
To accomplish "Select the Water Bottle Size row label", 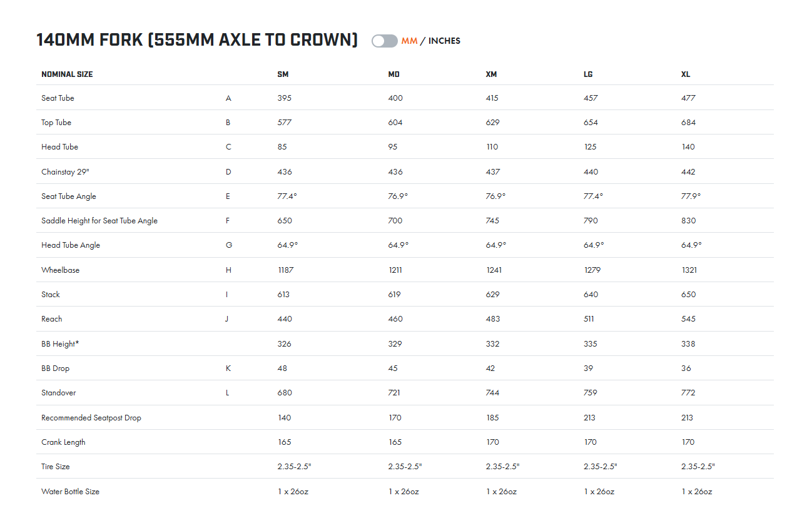I will [70, 492].
